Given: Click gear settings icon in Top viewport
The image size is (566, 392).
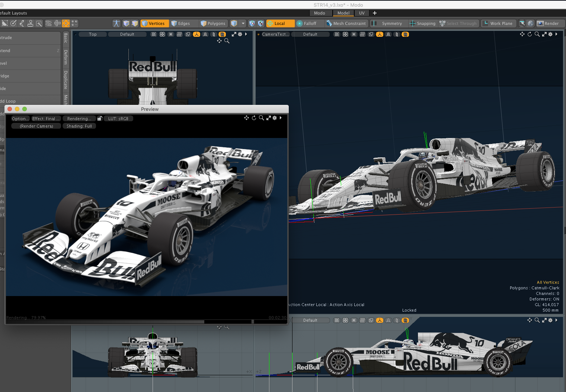Looking at the screenshot, I should click(240, 34).
